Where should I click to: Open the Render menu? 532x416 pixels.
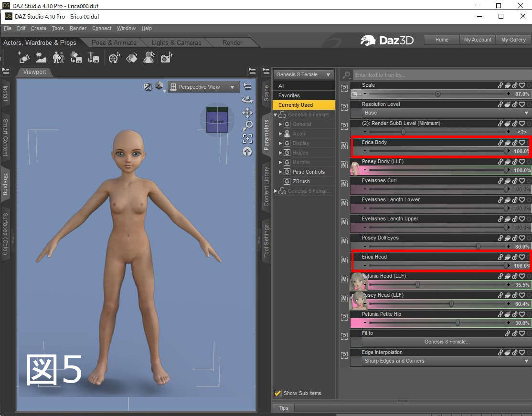coord(78,29)
